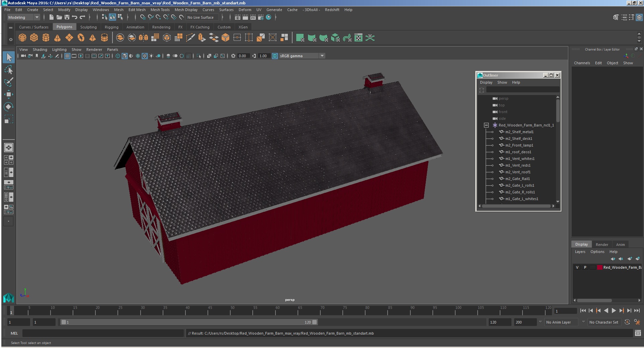Open the Render View icon

(x=238, y=17)
